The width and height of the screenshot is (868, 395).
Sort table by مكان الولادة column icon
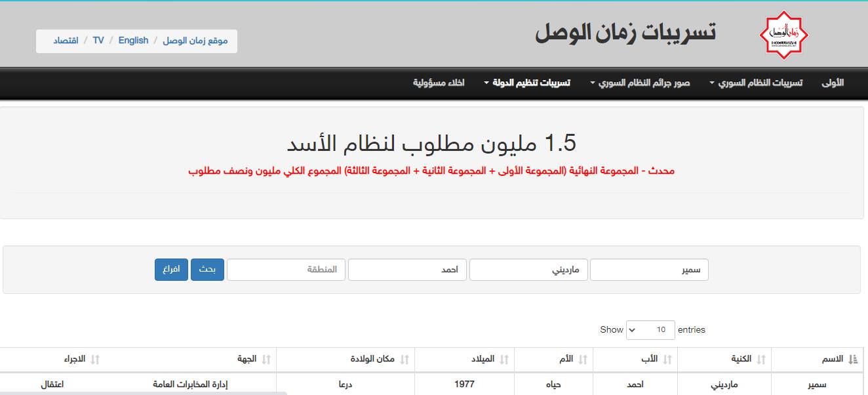(404, 359)
